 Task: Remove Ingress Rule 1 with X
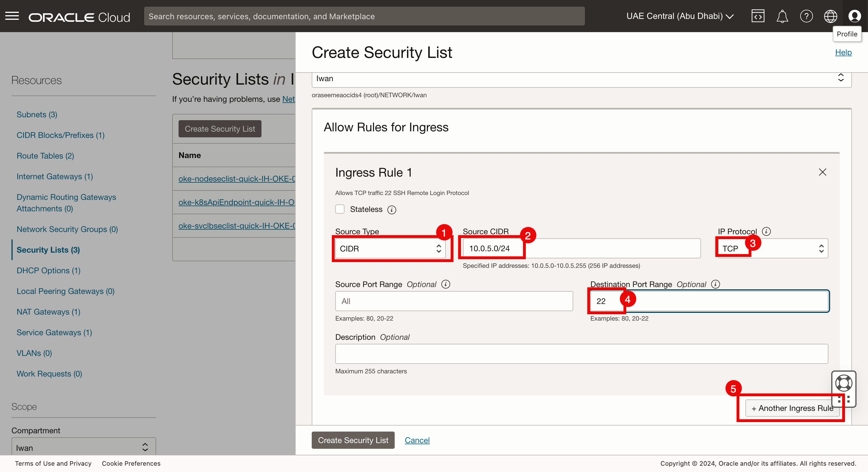(822, 172)
